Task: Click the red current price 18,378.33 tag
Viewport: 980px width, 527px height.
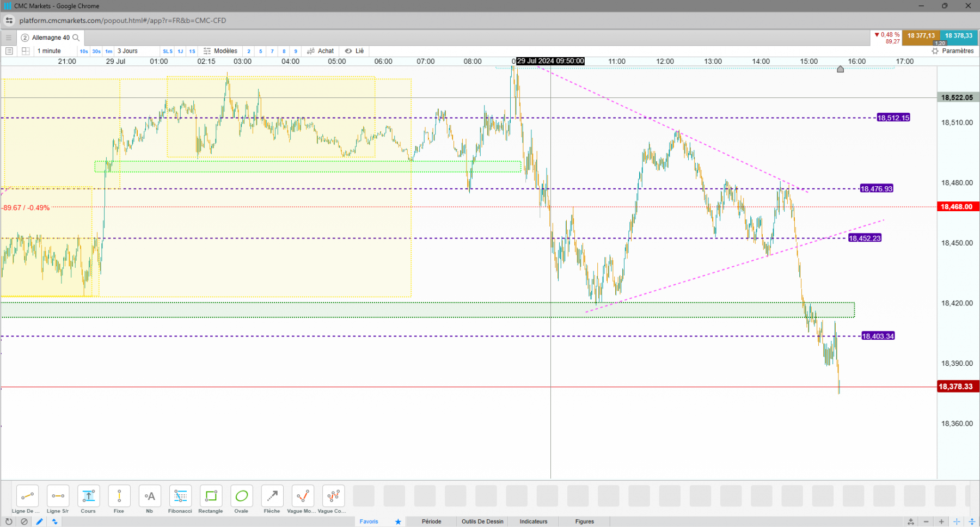Action: [958, 387]
